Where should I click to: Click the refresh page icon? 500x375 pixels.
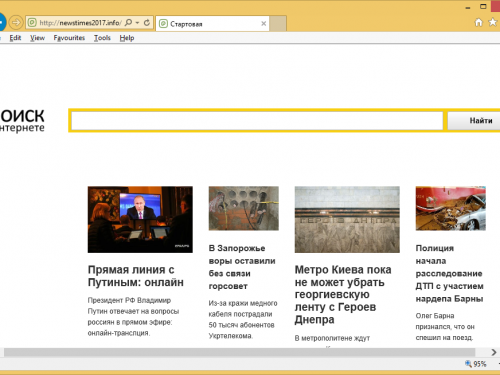[x=147, y=23]
